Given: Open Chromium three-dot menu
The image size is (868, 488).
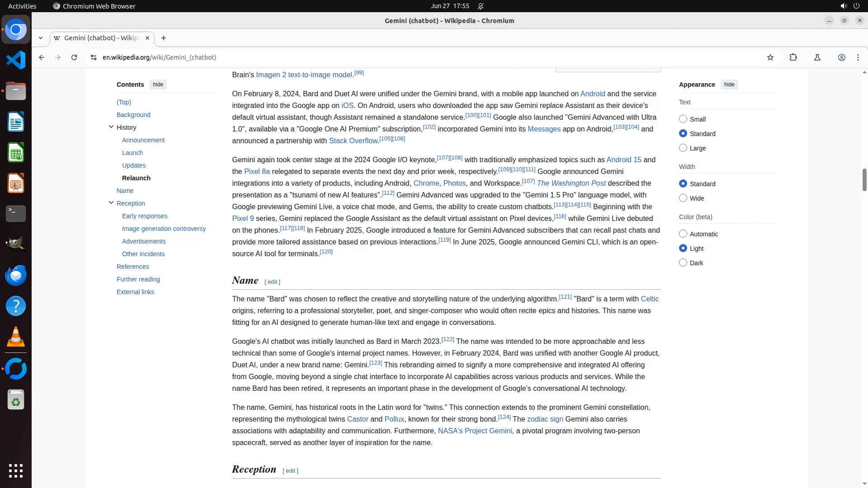Looking at the screenshot, I should point(858,57).
